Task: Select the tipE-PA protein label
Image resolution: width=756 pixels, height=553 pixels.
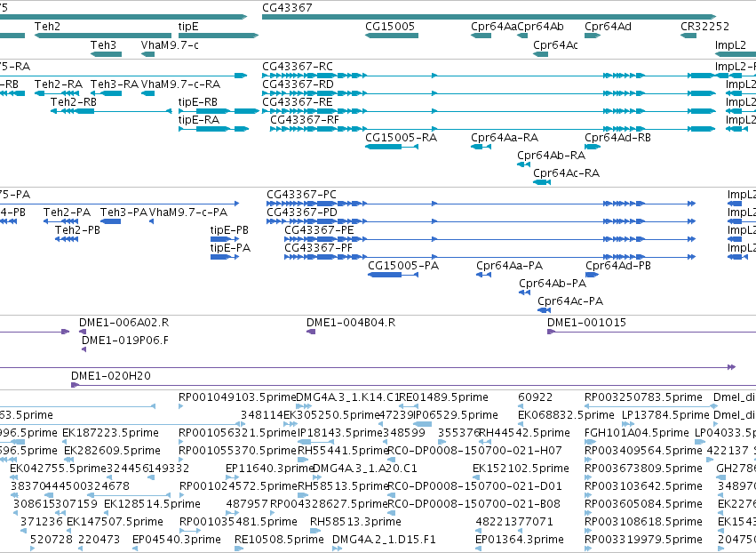Action: pos(230,248)
